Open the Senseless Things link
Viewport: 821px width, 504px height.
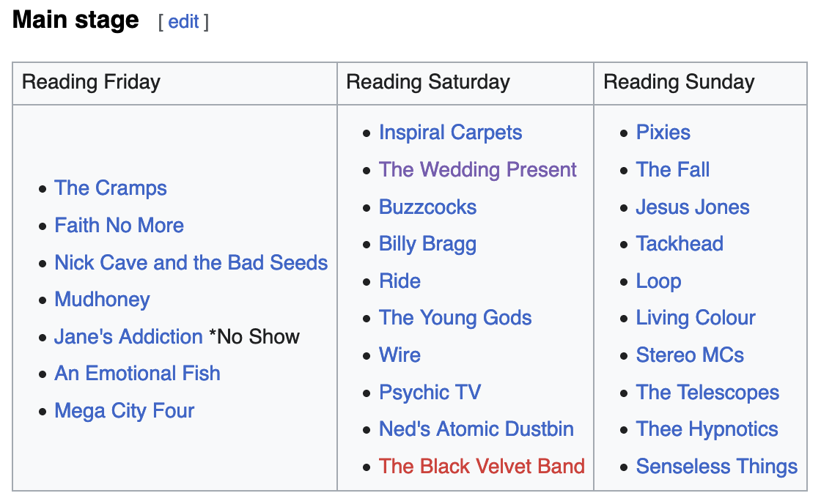(716, 467)
